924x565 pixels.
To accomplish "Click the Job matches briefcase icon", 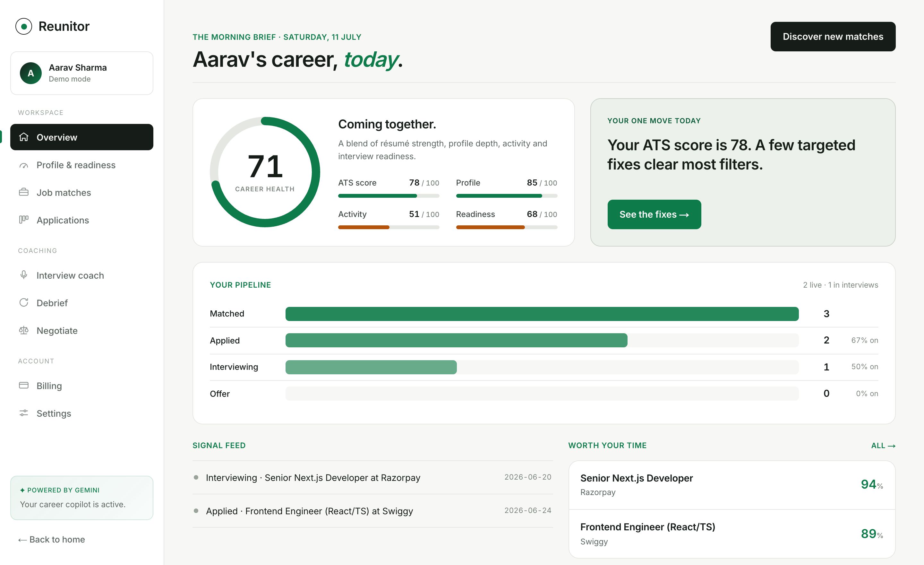I will [x=24, y=192].
